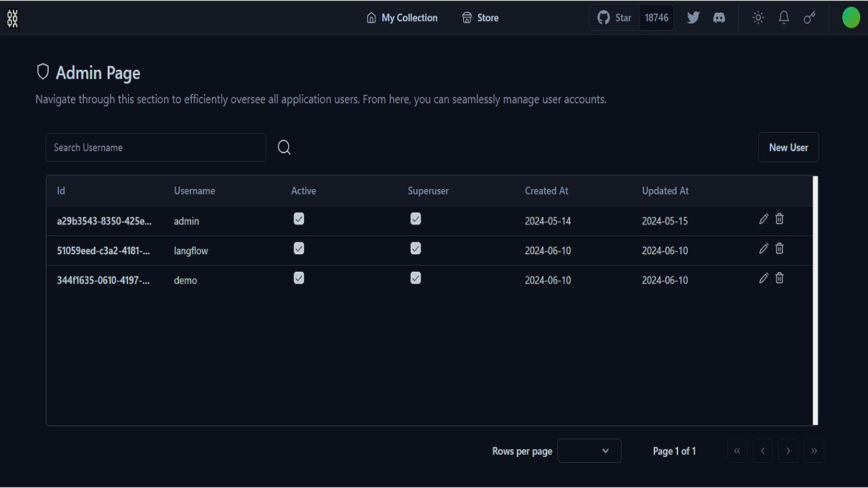Screen dimensions: 868x488
Task: Toggle light mode with the sun icon
Action: click(x=757, y=18)
